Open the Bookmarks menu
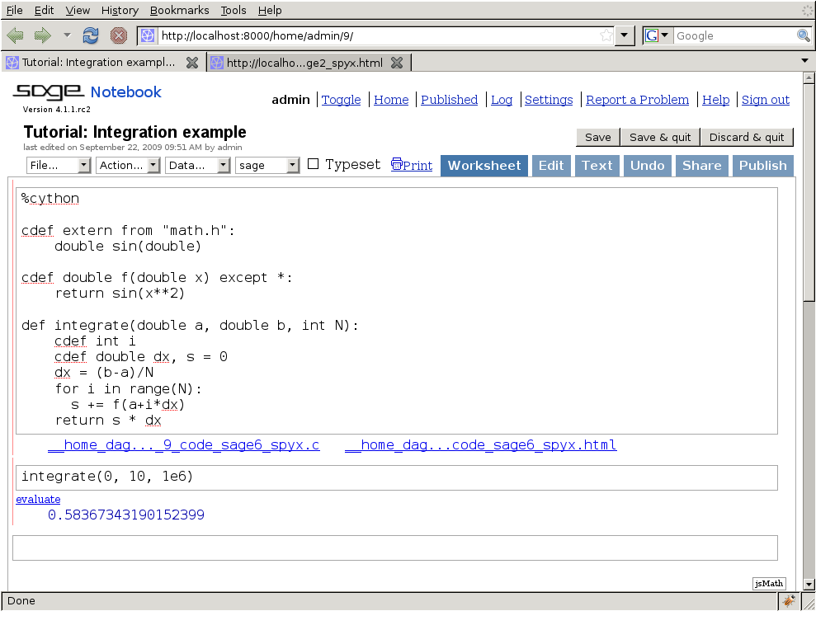This screenshot has height=644, width=816. coord(179,10)
